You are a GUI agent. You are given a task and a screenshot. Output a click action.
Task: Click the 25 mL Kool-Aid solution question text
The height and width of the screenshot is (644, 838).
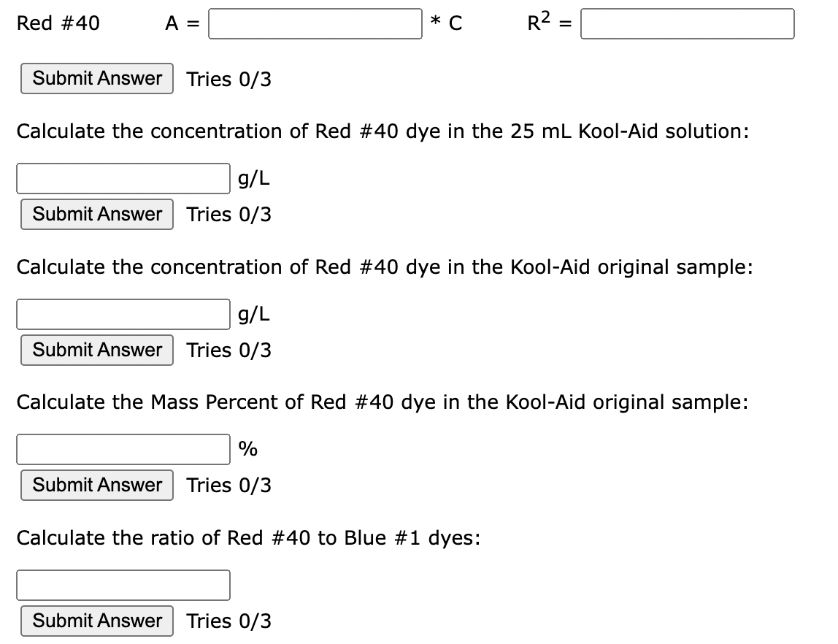pyautogui.click(x=383, y=131)
